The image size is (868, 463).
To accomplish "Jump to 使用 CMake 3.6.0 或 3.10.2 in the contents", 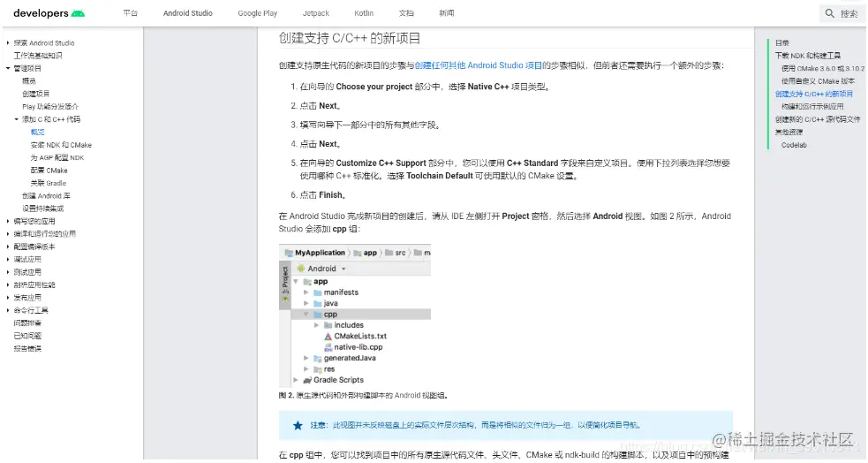I will pos(823,68).
